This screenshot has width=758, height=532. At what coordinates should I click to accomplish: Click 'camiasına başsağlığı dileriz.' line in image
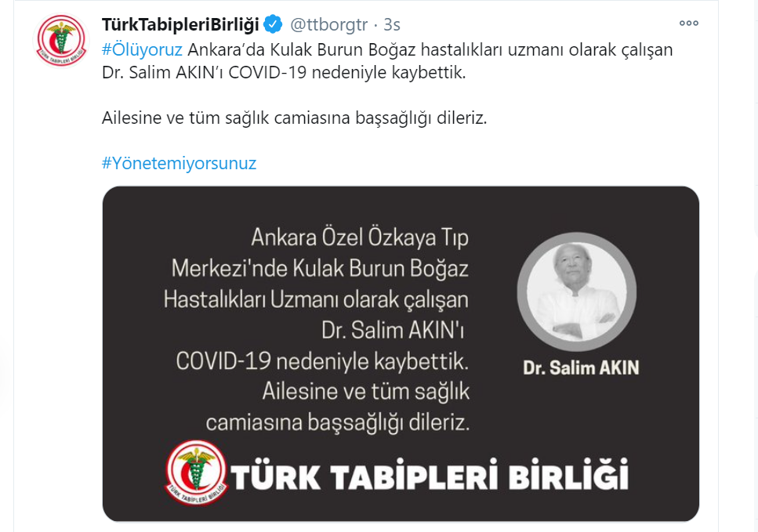click(x=337, y=422)
